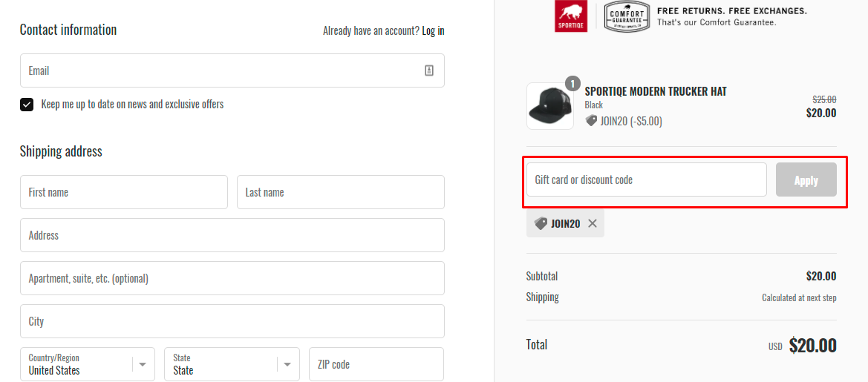The image size is (868, 382).
Task: Open the State dropdown
Action: pyautogui.click(x=232, y=364)
